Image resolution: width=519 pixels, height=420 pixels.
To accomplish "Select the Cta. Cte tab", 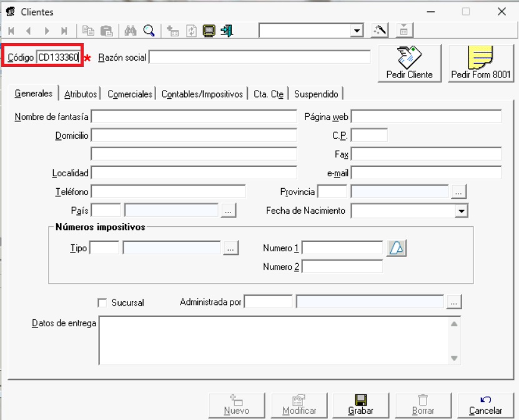I will click(268, 94).
